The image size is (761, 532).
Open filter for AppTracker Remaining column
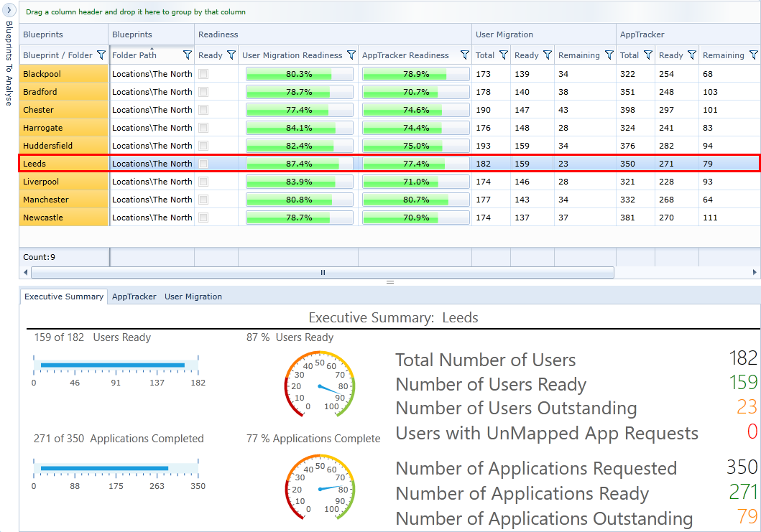click(753, 55)
